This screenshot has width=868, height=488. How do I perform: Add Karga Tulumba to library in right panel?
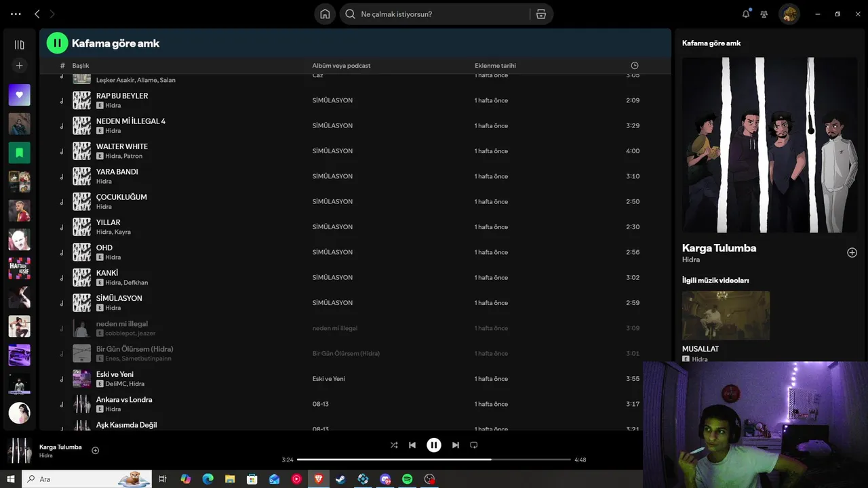tap(852, 253)
